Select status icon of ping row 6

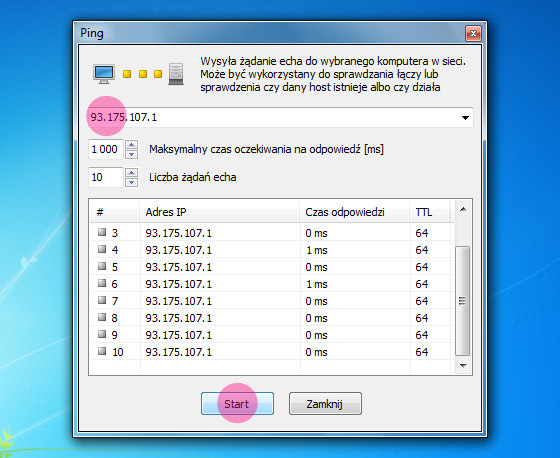point(102,283)
